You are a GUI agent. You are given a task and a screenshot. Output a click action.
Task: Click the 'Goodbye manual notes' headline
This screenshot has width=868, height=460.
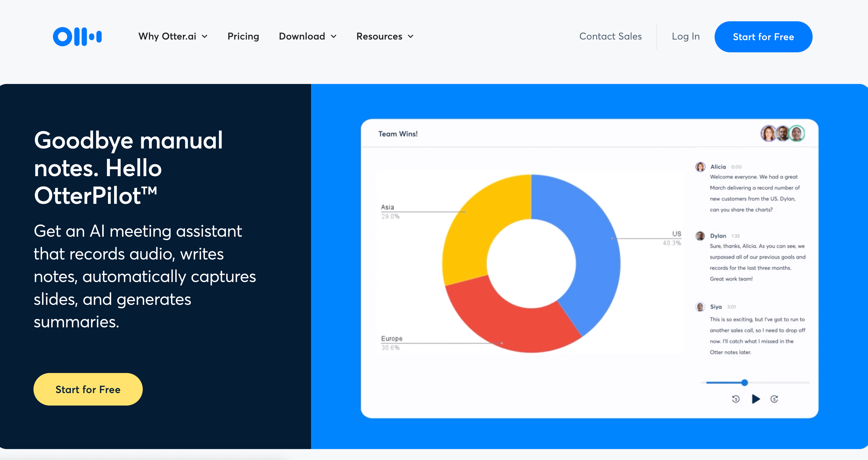tap(128, 168)
